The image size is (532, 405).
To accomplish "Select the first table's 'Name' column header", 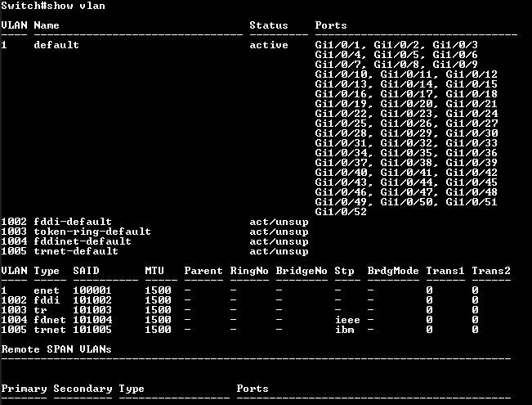I will point(47,25).
